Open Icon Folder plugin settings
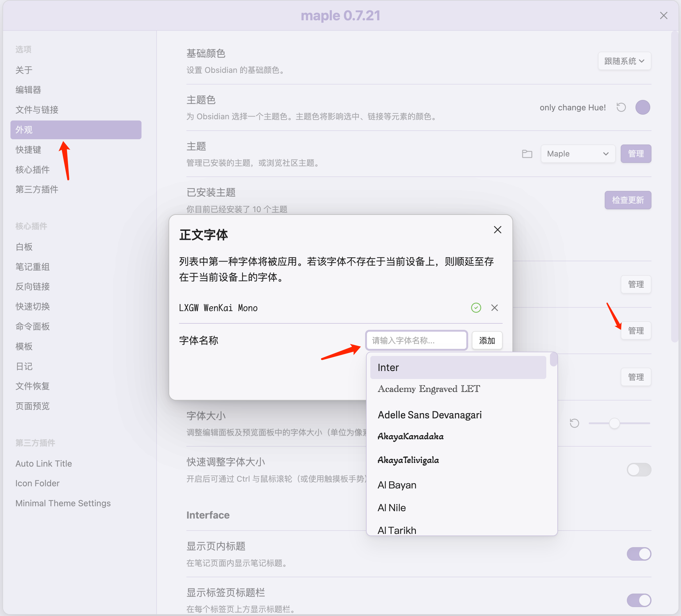The width and height of the screenshot is (681, 616). tap(76, 483)
